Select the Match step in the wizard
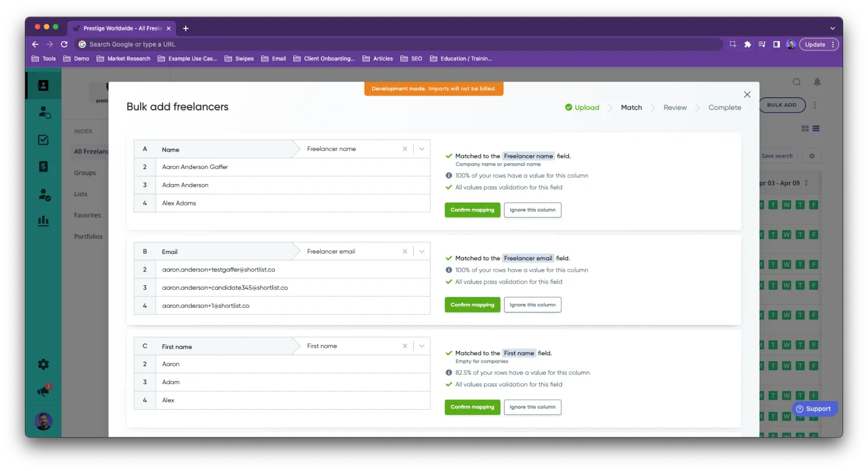Image resolution: width=868 pixels, height=471 pixels. (631, 107)
